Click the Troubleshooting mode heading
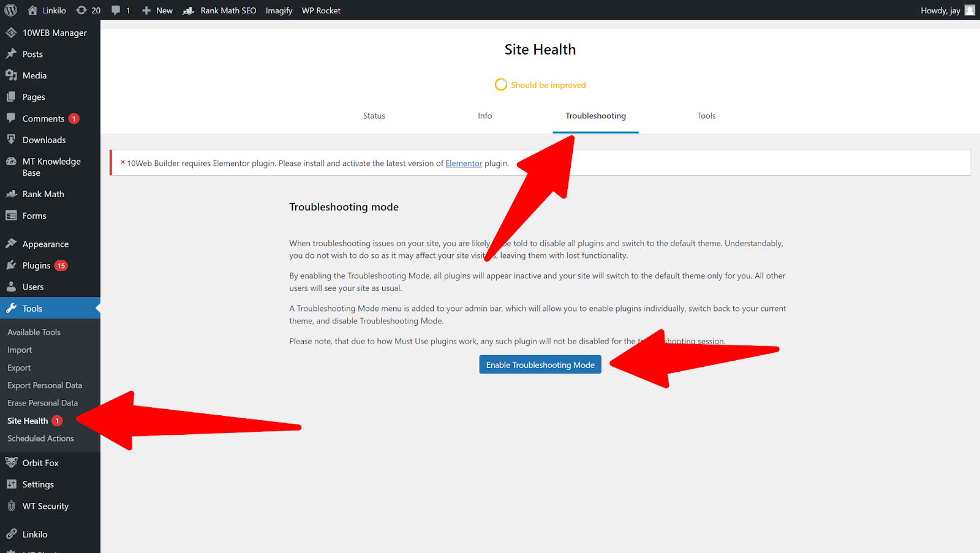This screenshot has width=980, height=553. (x=344, y=207)
